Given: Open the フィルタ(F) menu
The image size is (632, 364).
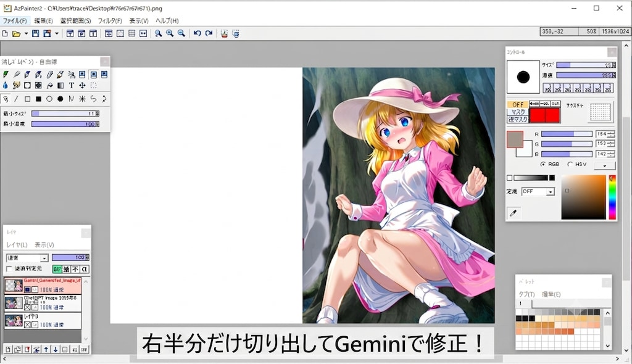Looking at the screenshot, I should pos(110,20).
